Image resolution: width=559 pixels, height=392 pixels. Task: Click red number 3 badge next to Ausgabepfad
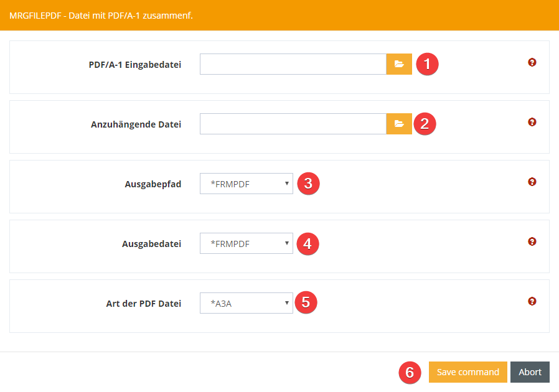coord(308,184)
